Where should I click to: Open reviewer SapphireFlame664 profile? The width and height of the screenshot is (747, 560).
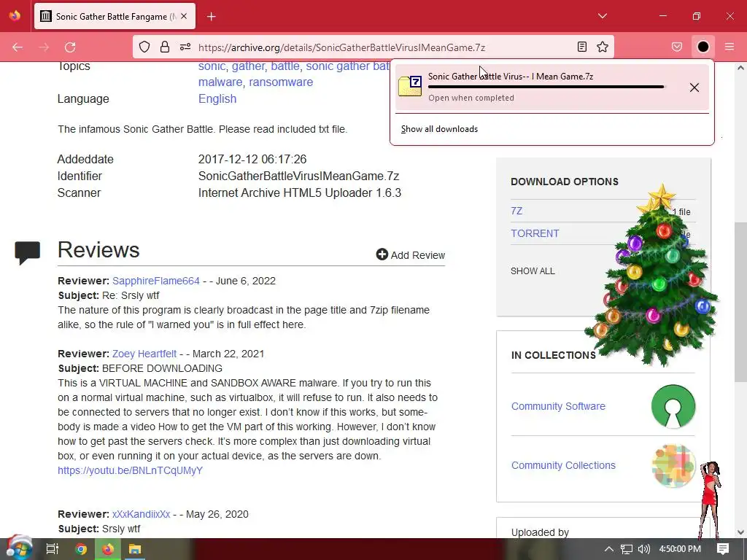pyautogui.click(x=156, y=281)
